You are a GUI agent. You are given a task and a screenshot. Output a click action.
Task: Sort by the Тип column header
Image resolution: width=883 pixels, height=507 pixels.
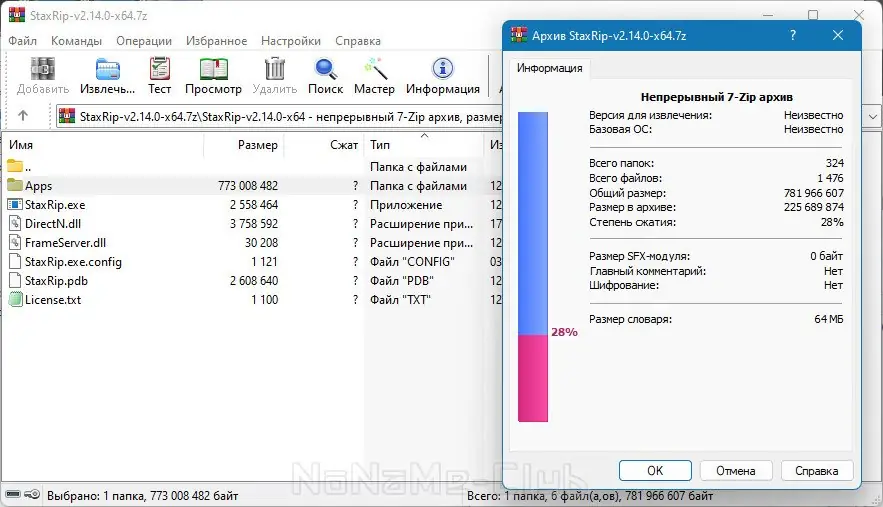click(x=423, y=145)
